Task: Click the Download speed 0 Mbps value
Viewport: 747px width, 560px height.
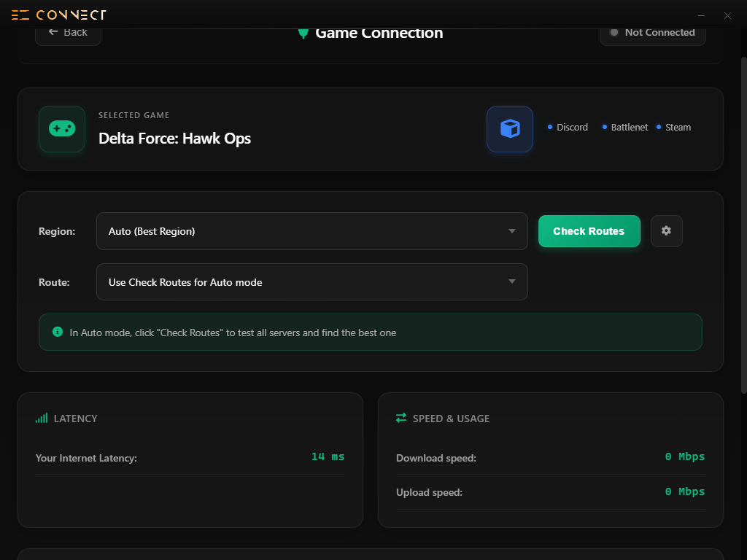Action: [684, 456]
